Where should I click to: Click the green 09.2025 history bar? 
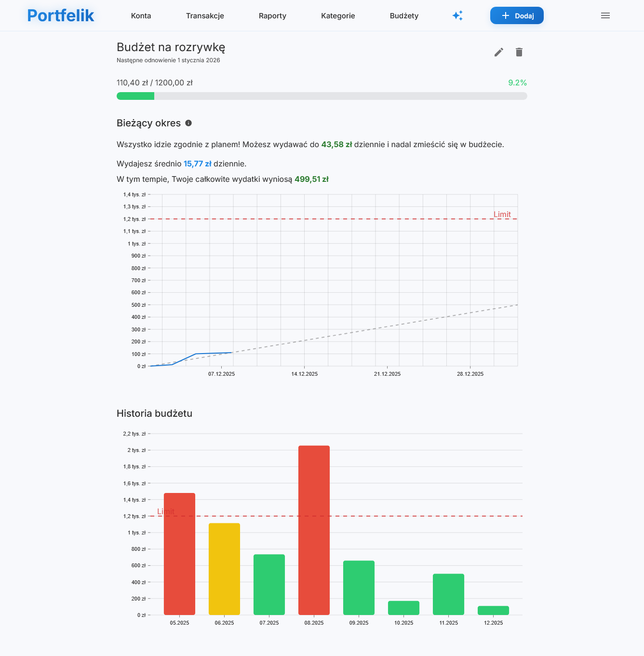tap(359, 588)
